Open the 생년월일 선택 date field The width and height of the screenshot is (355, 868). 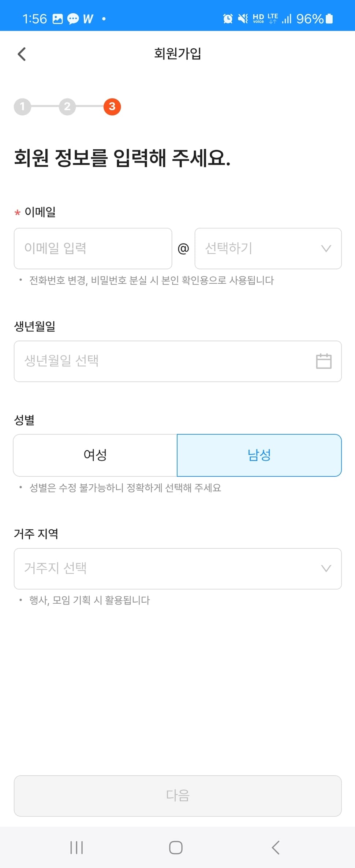tap(165, 361)
